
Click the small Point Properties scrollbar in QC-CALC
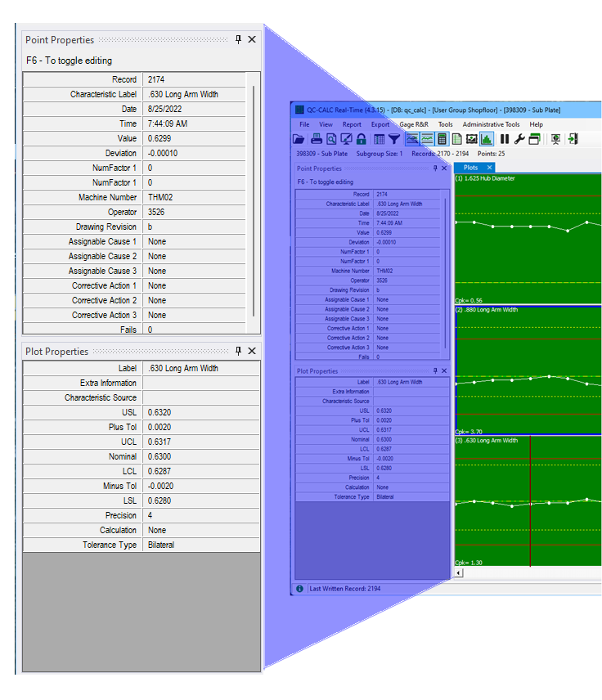click(445, 273)
